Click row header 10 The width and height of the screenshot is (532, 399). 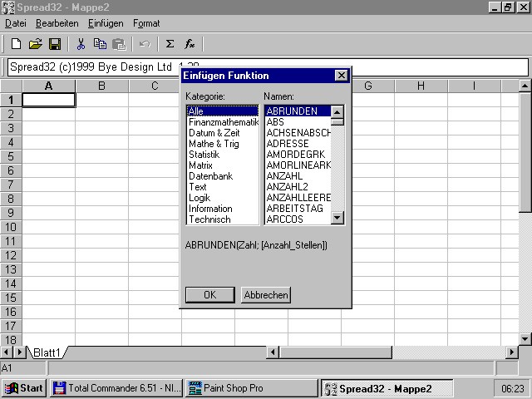[x=11, y=227]
